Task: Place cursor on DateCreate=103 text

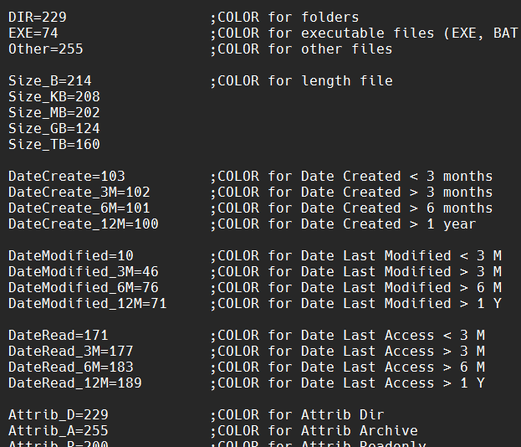Action: [x=67, y=176]
